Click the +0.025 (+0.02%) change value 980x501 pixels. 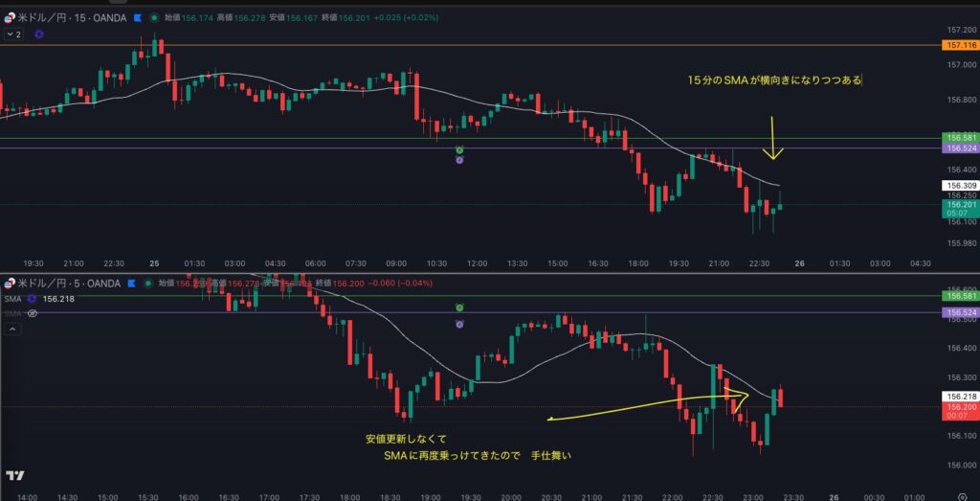[406, 18]
